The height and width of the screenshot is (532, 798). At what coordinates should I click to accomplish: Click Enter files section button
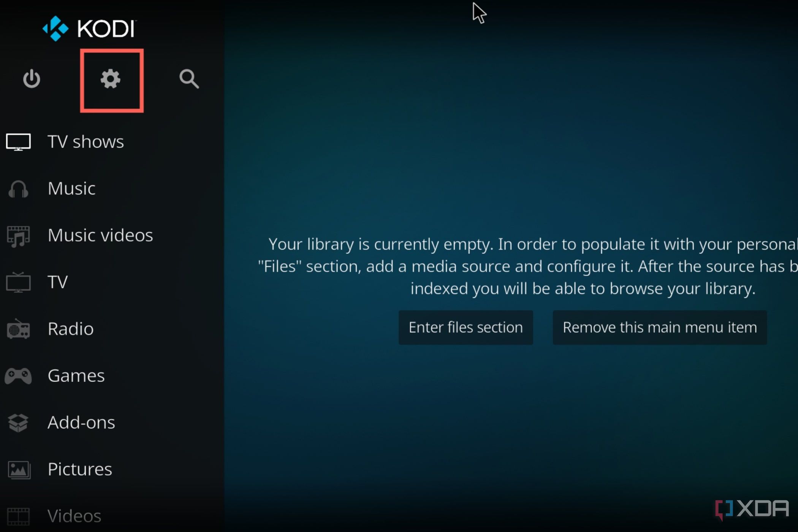pos(465,327)
